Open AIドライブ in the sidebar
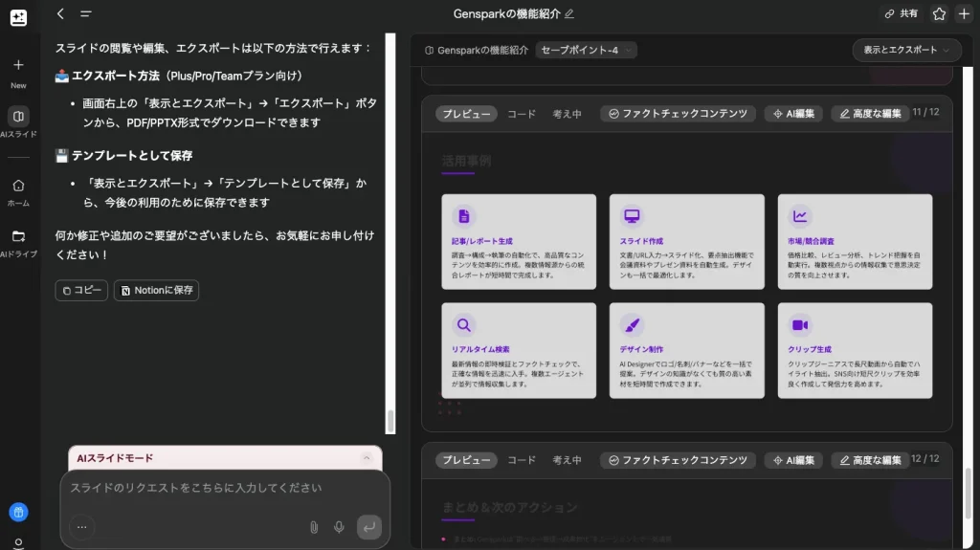The height and width of the screenshot is (550, 980). click(18, 243)
